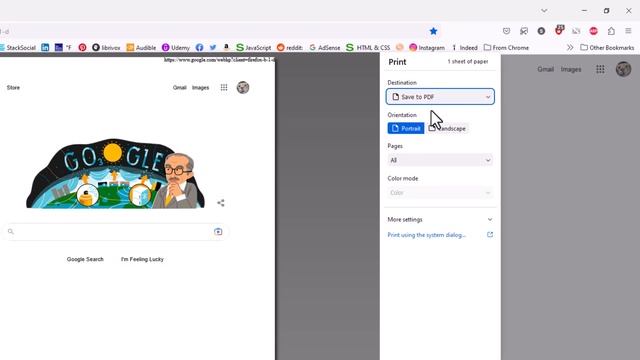Select Landscape orientation

coord(447,128)
